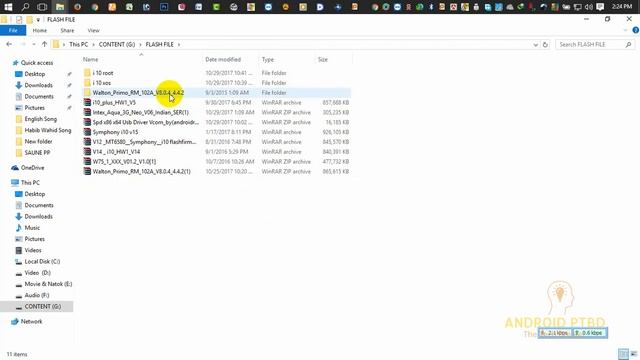Viewport: 640px width, 360px height.
Task: Open Quick access in navigation pane
Action: (x=37, y=63)
